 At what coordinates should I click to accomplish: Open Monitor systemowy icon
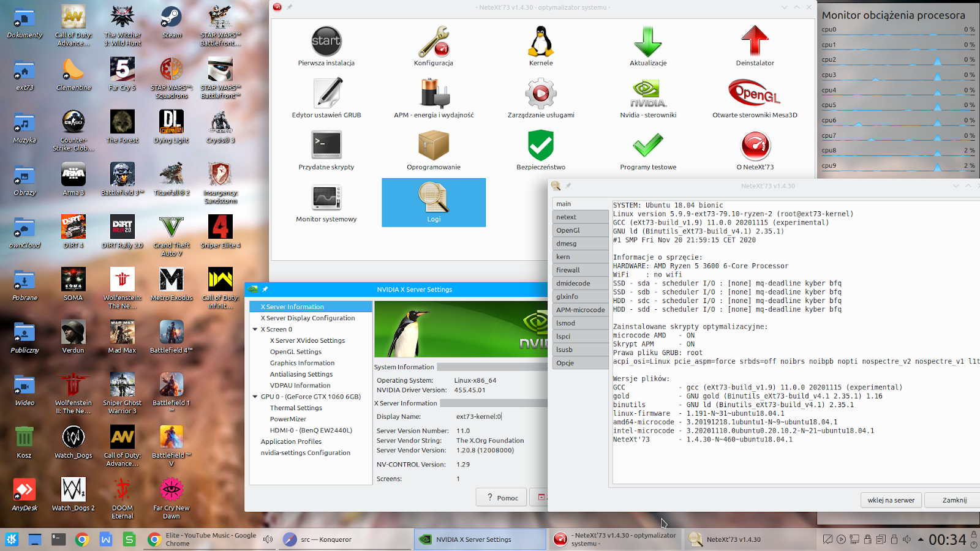326,198
